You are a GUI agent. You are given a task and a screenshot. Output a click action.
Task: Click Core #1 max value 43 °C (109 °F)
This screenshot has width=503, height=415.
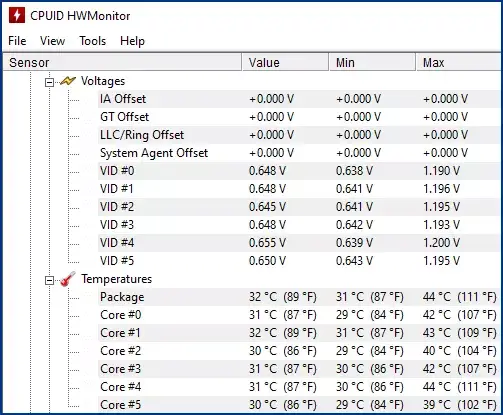[x=460, y=333]
